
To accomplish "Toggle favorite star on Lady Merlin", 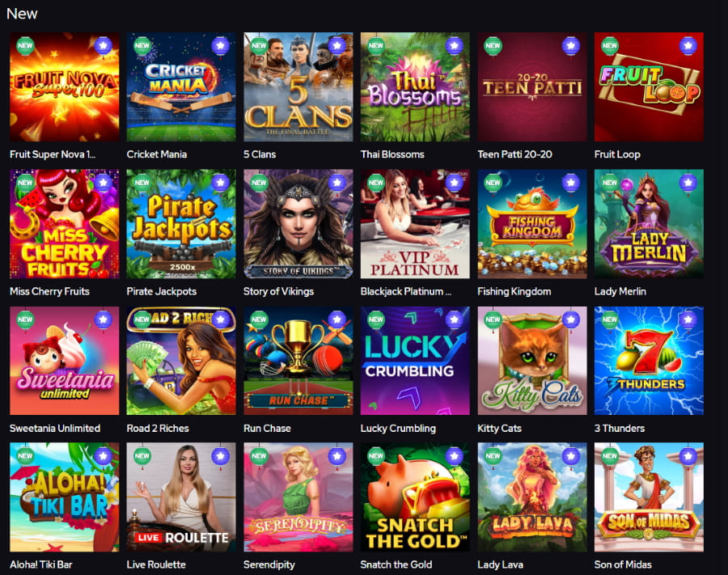I will tap(688, 183).
